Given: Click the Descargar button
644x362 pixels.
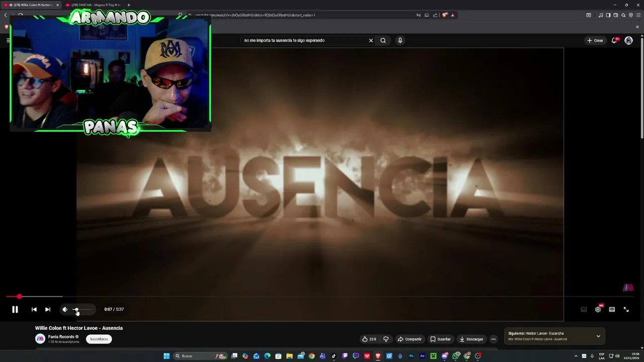Looking at the screenshot, I should coord(471,339).
